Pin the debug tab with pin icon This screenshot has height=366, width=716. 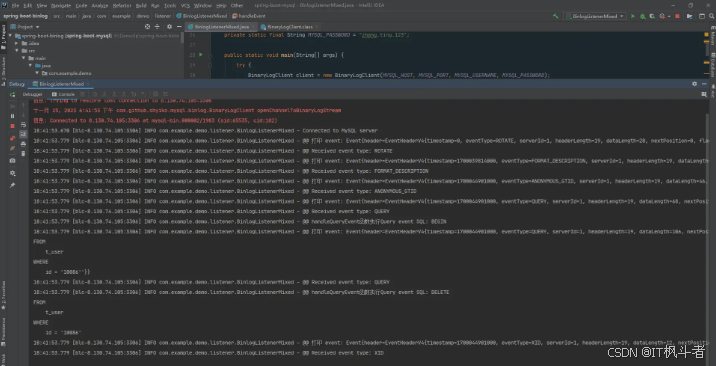[x=12, y=185]
